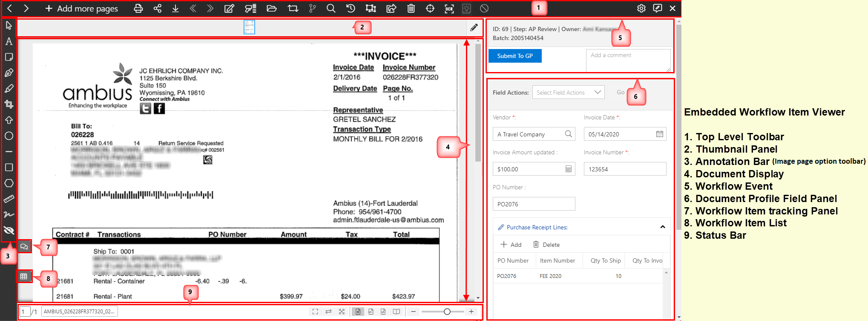868x321 pixels.
Task: Click the search magnifier in top toolbar
Action: [331, 9]
